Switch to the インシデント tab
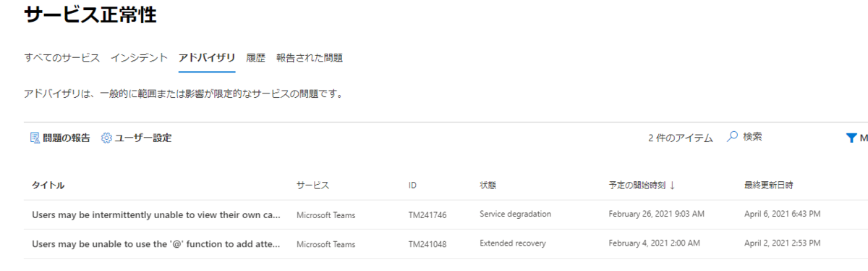 tap(140, 58)
